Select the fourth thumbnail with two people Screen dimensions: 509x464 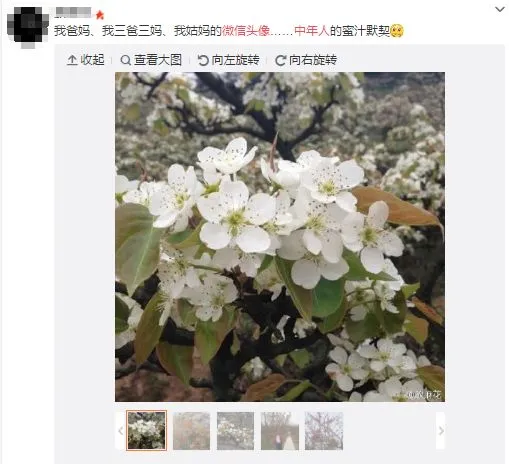point(280,431)
